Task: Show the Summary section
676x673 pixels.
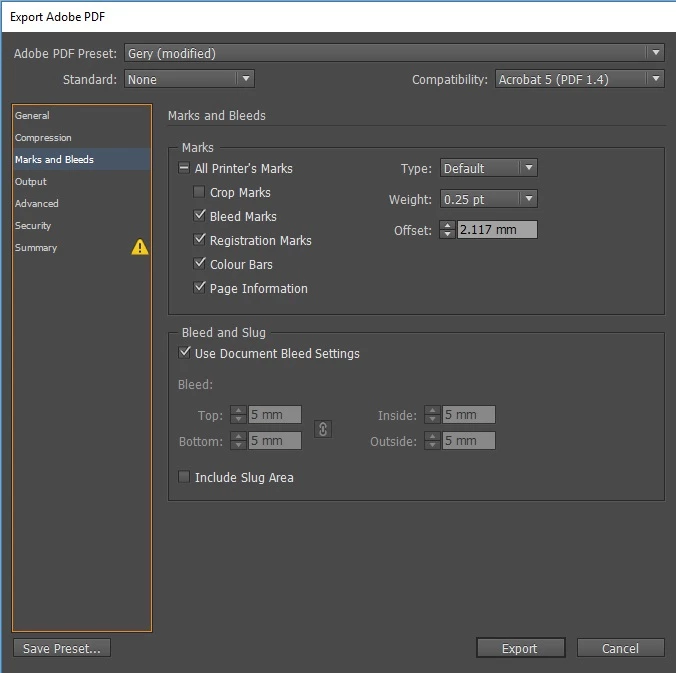Action: point(81,247)
